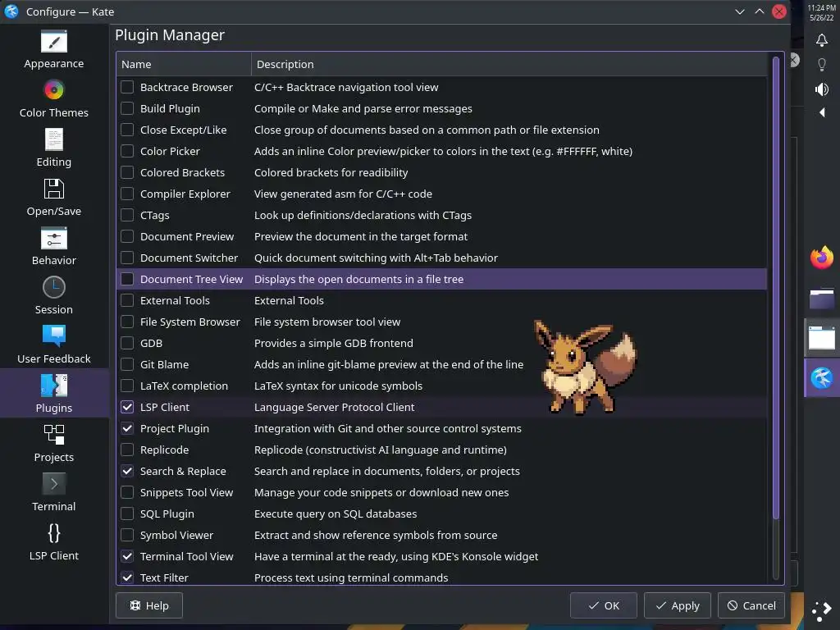Select "Extract and show reference symbols from source" text

[376, 535]
